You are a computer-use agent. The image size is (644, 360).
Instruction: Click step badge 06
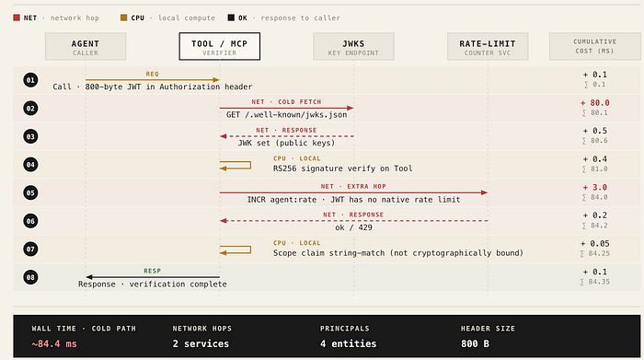(30, 221)
